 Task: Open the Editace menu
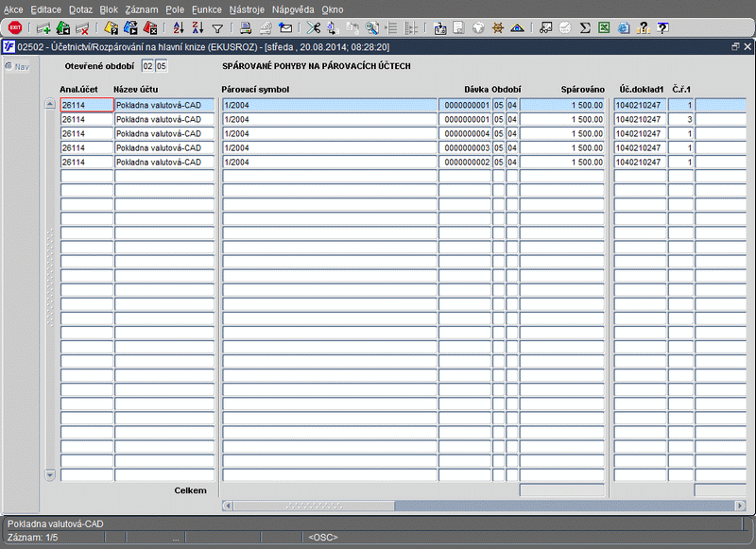click(x=45, y=9)
